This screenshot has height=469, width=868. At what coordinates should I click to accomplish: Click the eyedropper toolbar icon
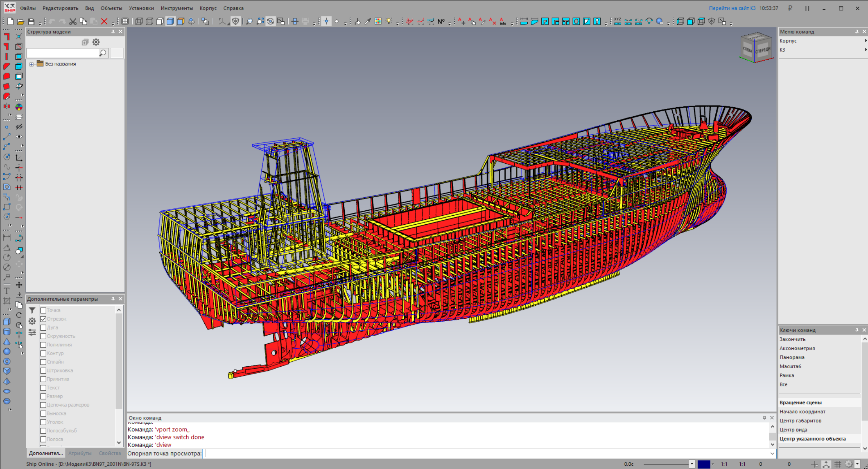(x=367, y=22)
